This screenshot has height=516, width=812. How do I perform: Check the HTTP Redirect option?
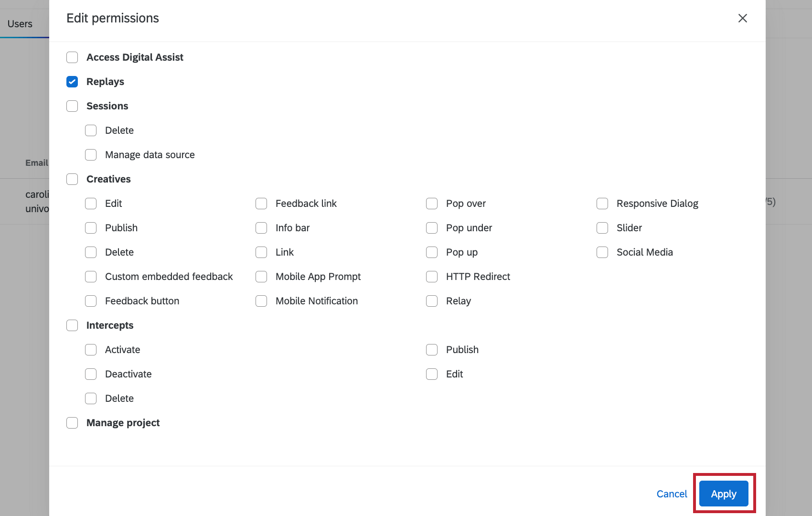432,277
